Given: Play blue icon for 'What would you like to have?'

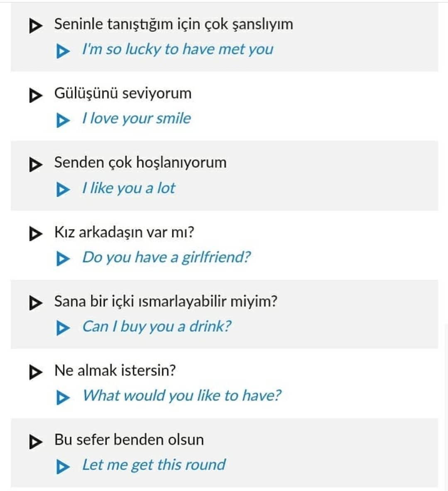Looking at the screenshot, I should [x=63, y=398].
